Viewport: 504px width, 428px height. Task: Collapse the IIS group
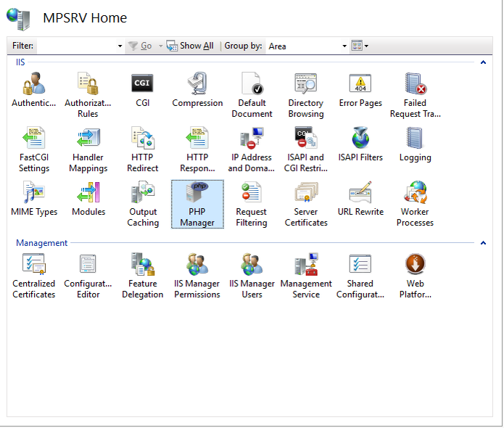pyautogui.click(x=483, y=62)
